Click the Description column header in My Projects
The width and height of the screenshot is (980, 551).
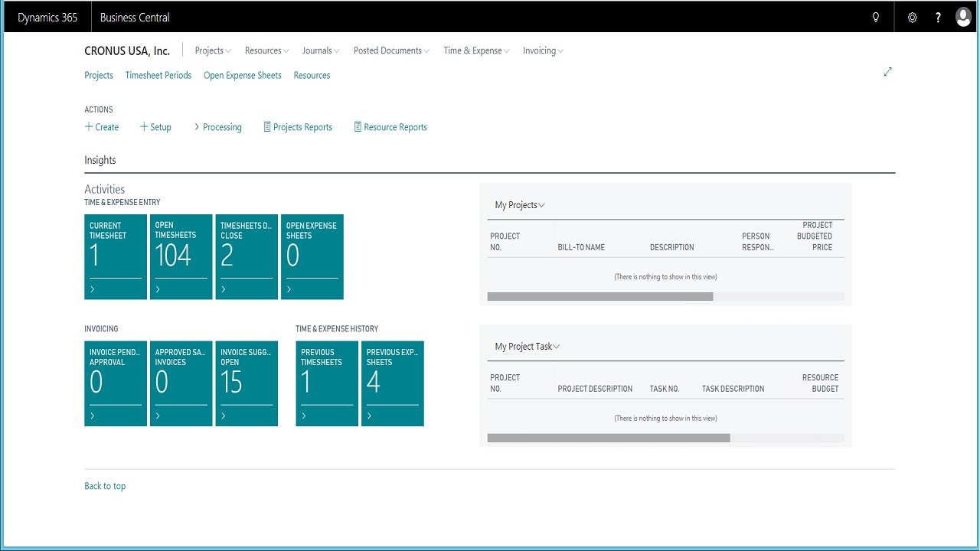pos(672,247)
